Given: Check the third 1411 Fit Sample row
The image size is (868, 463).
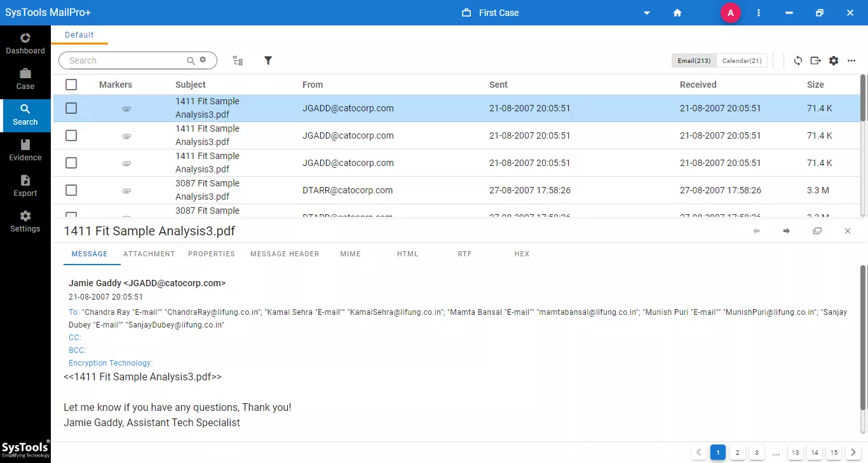Looking at the screenshot, I should (71, 163).
